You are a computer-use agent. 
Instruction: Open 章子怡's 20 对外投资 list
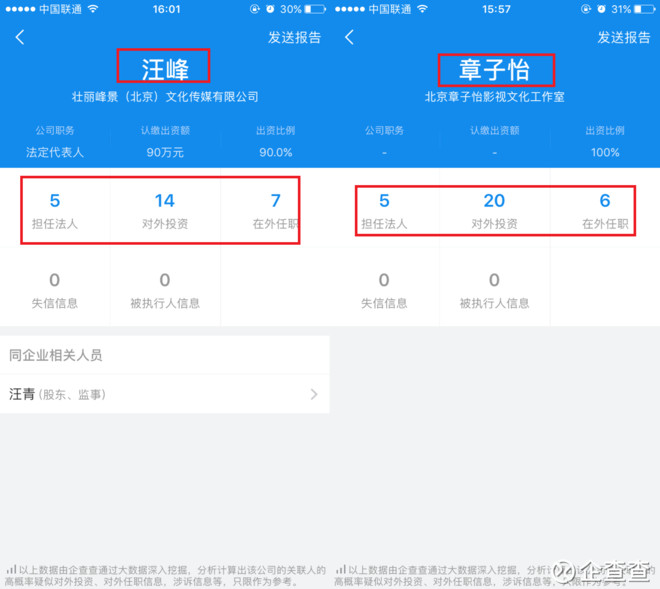[494, 211]
